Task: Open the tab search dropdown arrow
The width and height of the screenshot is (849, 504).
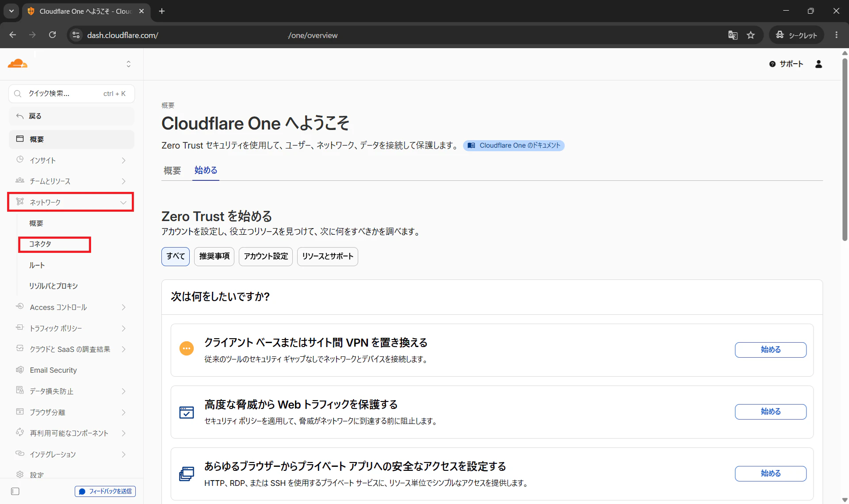Action: coord(11,11)
